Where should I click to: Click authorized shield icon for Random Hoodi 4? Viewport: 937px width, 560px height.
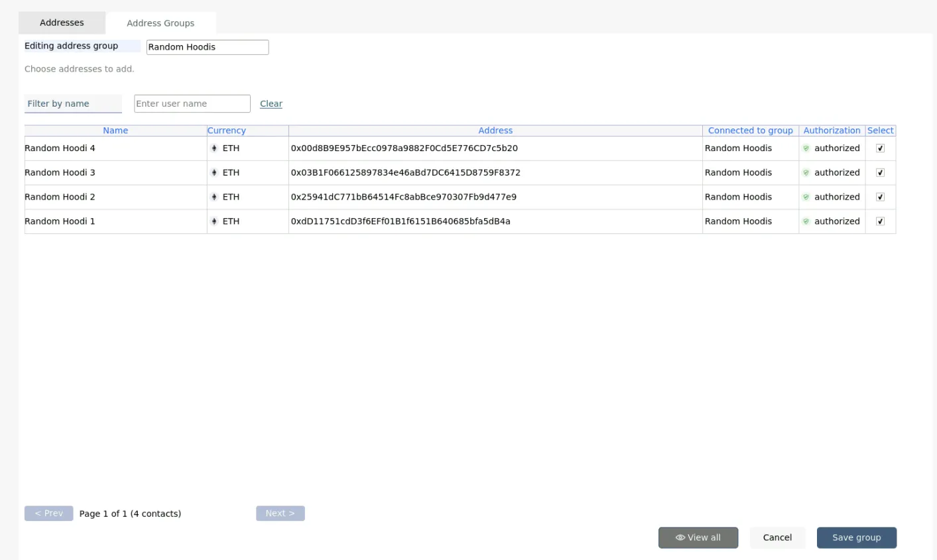(x=806, y=148)
